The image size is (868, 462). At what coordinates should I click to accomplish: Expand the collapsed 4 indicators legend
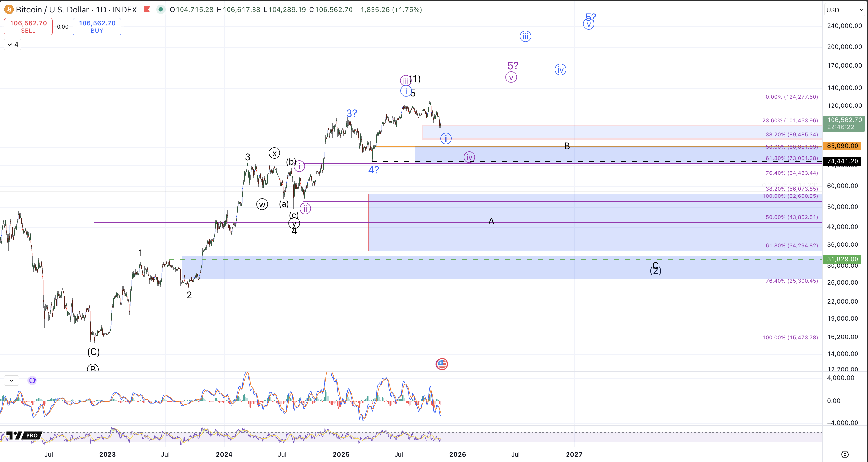tap(13, 44)
